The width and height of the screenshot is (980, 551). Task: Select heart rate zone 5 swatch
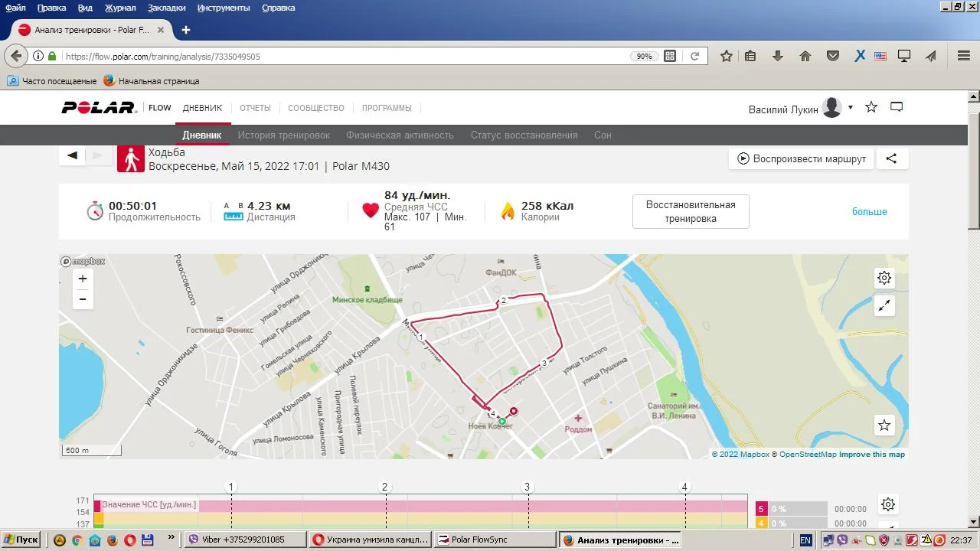click(x=761, y=509)
